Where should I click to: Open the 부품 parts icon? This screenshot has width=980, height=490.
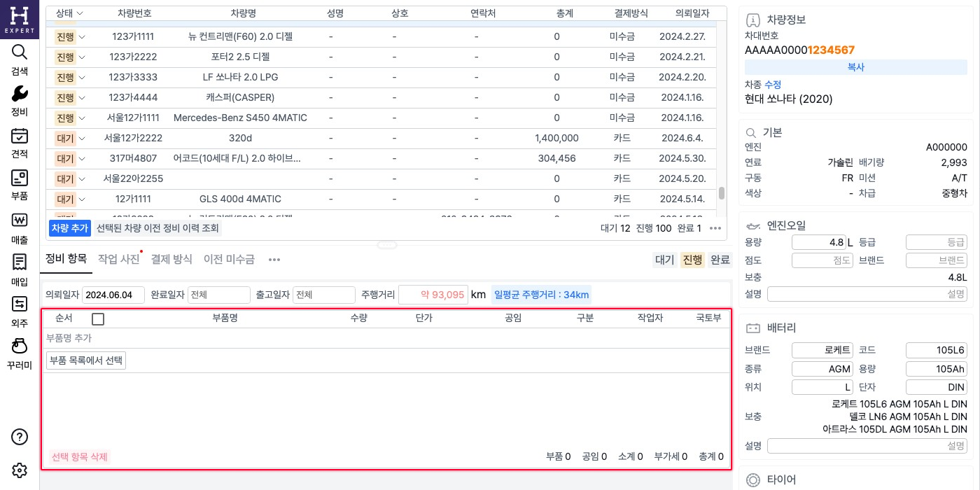[x=20, y=178]
